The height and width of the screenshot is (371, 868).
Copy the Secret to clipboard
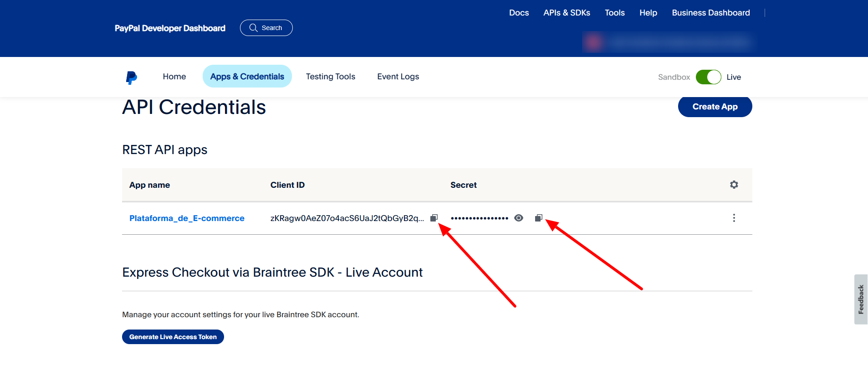[539, 218]
